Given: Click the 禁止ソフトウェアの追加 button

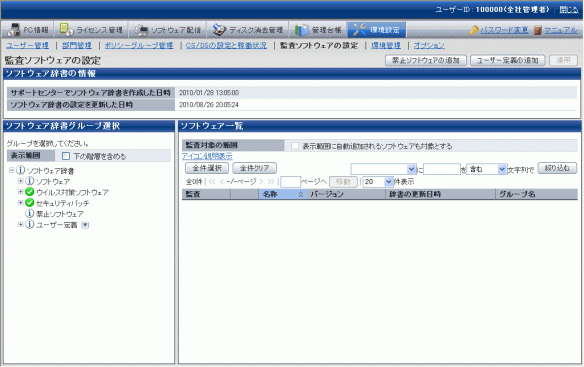Looking at the screenshot, I should pos(426,60).
